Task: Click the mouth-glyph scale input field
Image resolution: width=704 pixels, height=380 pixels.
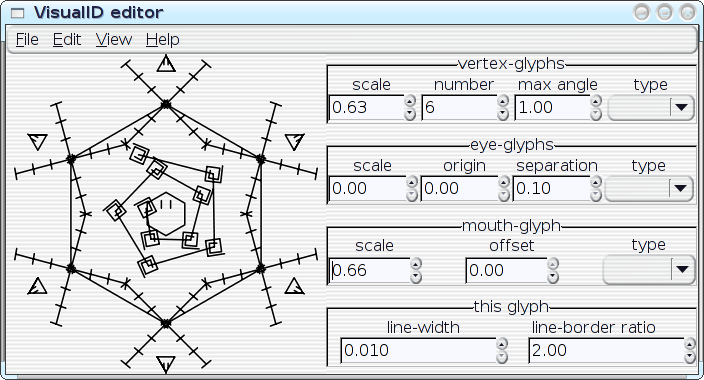Action: (370, 270)
